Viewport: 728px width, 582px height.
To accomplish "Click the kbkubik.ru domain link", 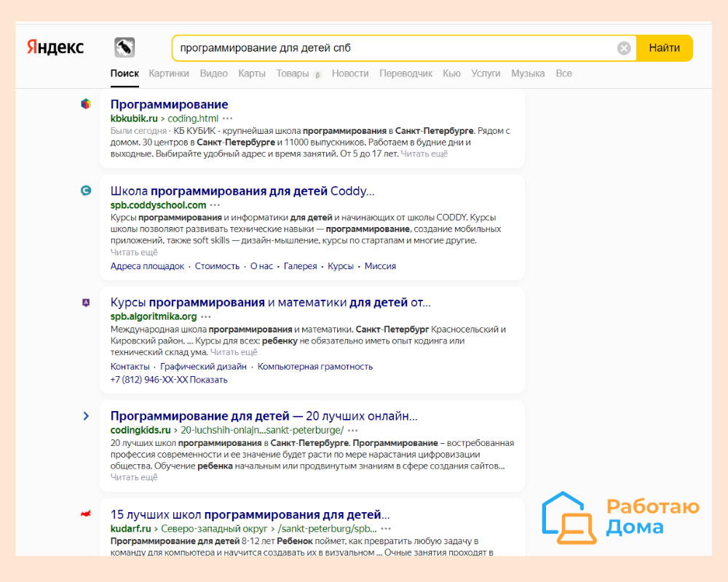I will (134, 119).
